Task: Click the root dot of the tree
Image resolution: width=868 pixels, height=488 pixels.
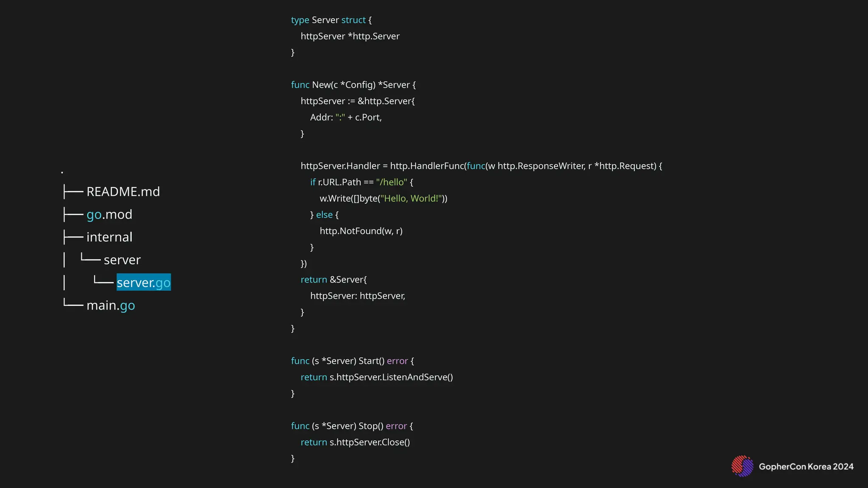Action: pyautogui.click(x=62, y=172)
